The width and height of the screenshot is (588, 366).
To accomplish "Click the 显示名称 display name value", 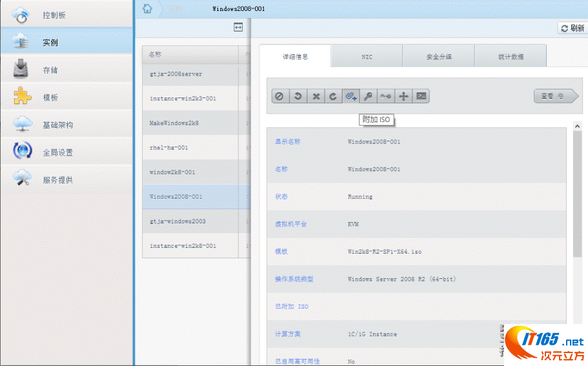I will click(374, 142).
